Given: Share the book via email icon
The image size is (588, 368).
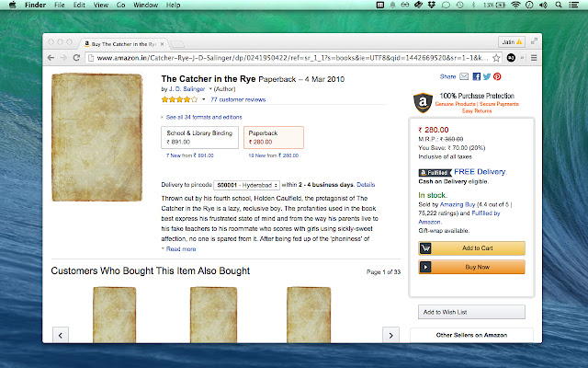Looking at the screenshot, I should [x=464, y=76].
